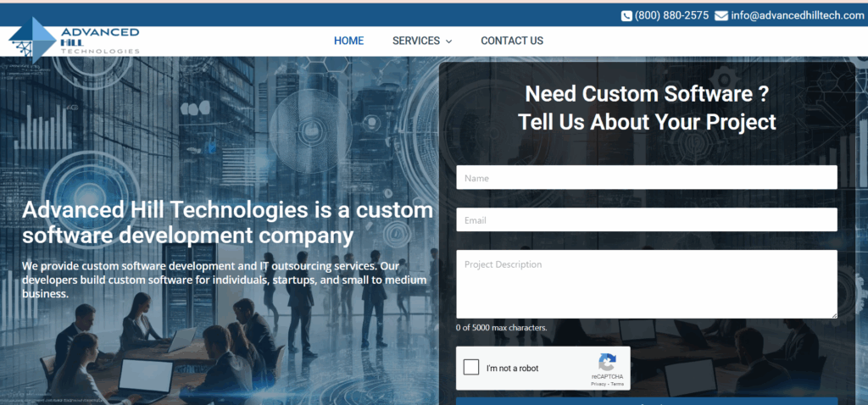Open the reCAPTCHA Terms link
This screenshot has height=405, width=868.
tap(617, 384)
